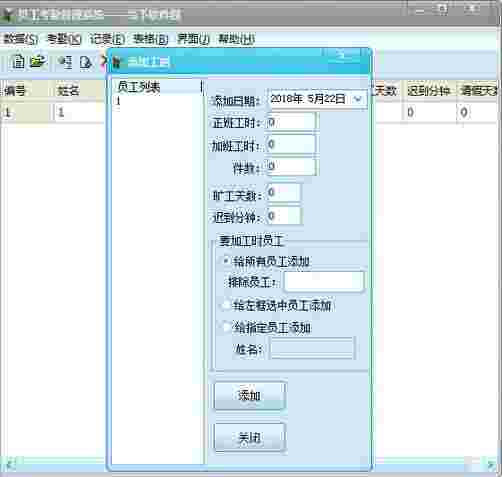This screenshot has width=502, height=477.
Task: Click the horizontal scrollbar left arrow
Action: coord(11,464)
